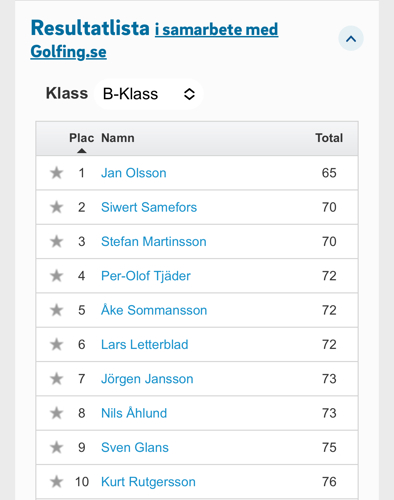Open Nils Åhlund's result details

pos(134,413)
